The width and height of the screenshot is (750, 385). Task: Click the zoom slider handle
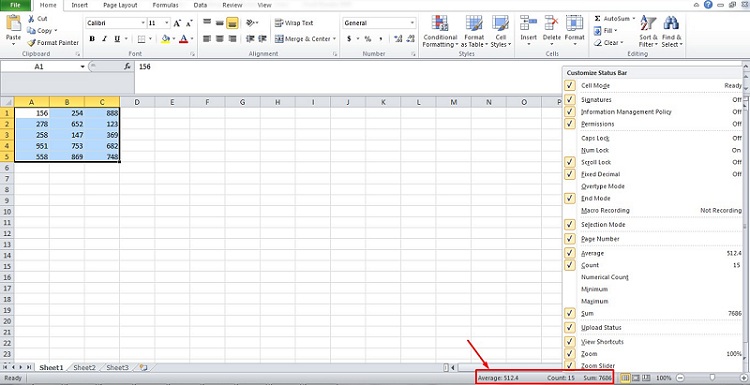[x=712, y=378]
